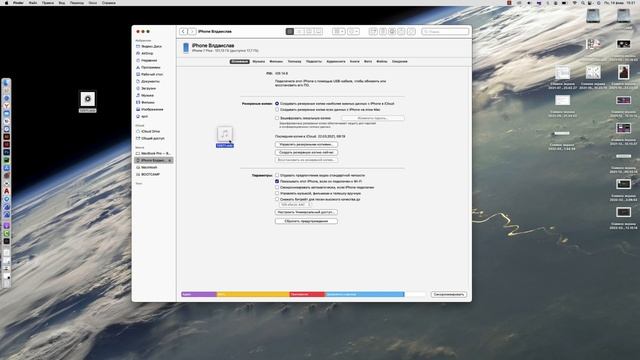The width and height of the screenshot is (640, 360).
Task: Open the action gear dropdown in toolbar
Action: 353,31
